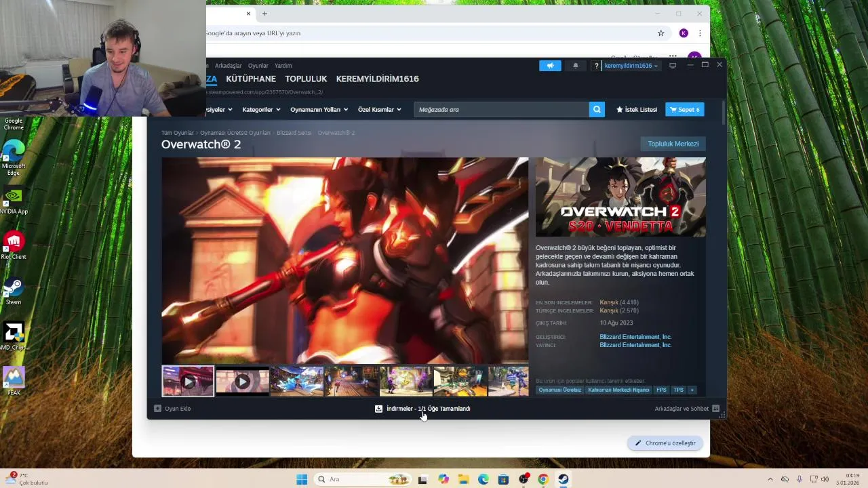Viewport: 868px width, 488px height.
Task: Go to the KÜTÜPHANE tab
Action: click(251, 79)
